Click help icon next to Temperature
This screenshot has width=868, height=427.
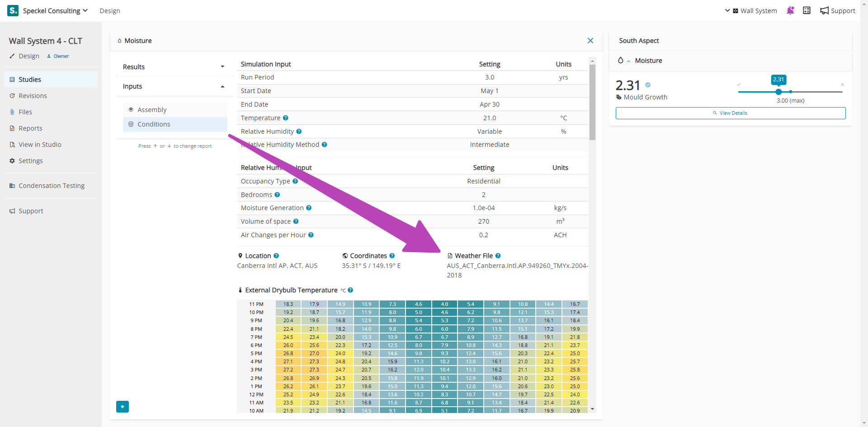(x=286, y=118)
